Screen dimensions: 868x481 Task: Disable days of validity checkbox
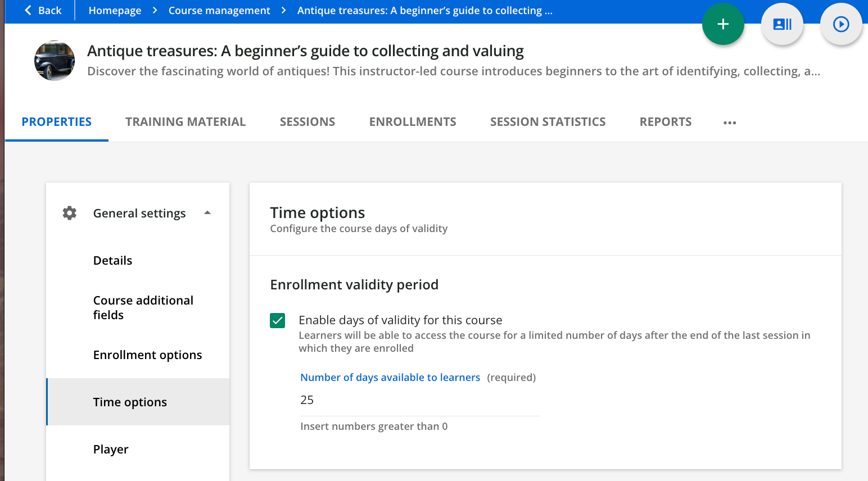pyautogui.click(x=278, y=320)
